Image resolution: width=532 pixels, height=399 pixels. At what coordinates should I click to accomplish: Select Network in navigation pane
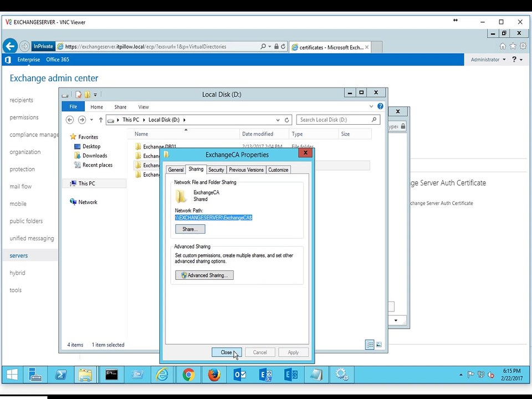click(x=88, y=202)
